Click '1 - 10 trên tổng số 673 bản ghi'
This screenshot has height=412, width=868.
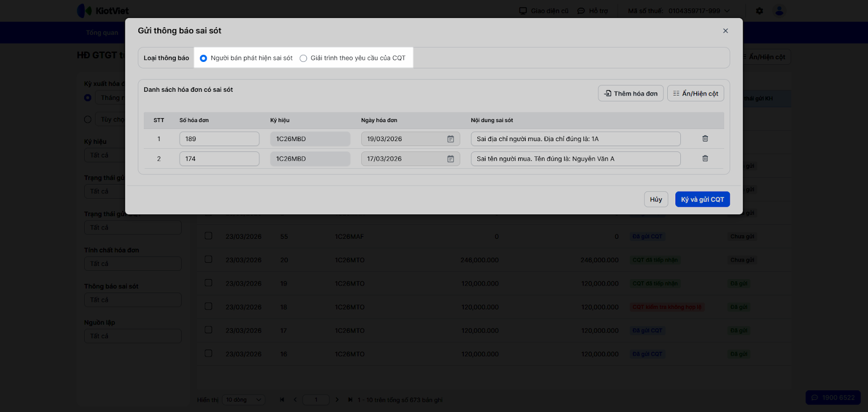pos(400,400)
